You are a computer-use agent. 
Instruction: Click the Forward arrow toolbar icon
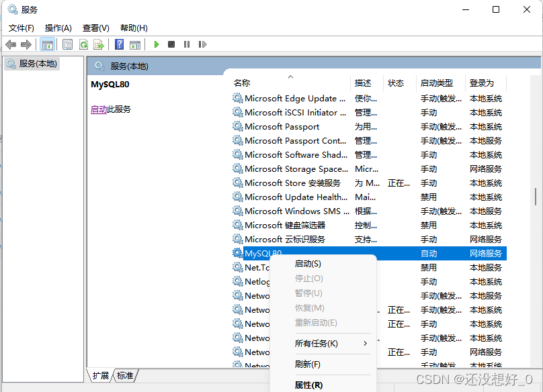click(x=26, y=44)
